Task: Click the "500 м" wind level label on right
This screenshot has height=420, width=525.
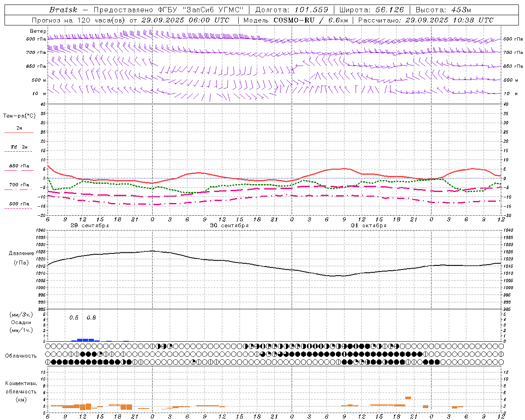Action: pyautogui.click(x=510, y=80)
